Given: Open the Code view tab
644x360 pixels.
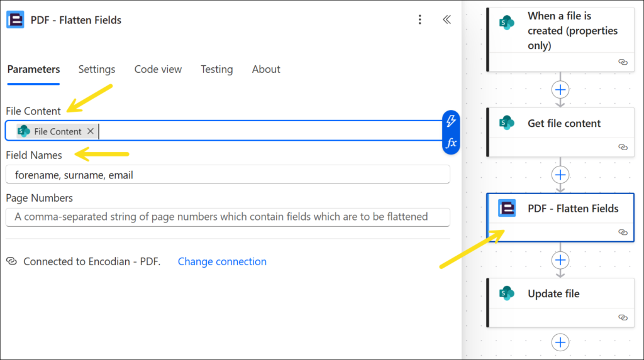Looking at the screenshot, I should pos(158,69).
